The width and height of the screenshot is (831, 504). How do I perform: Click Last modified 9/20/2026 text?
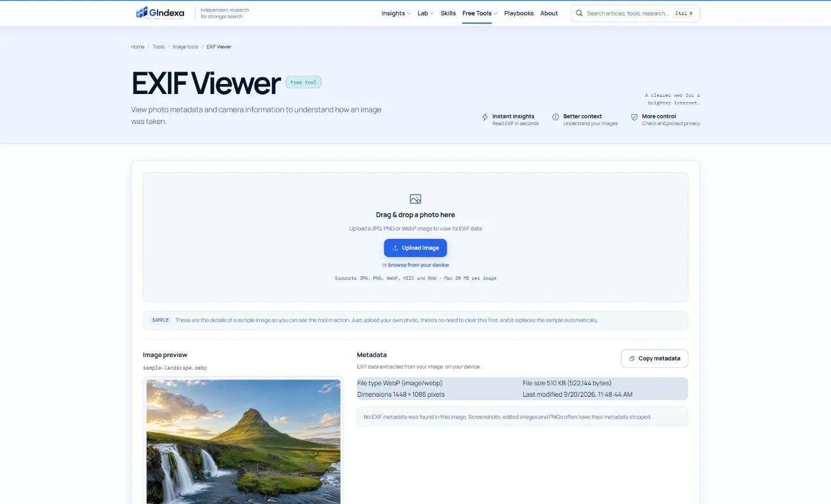coord(578,394)
